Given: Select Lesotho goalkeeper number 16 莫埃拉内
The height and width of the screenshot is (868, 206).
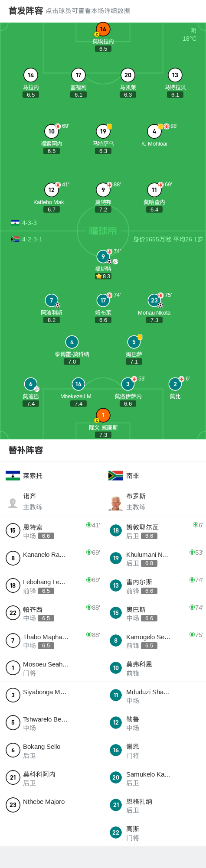Looking at the screenshot, I should pos(103,29).
